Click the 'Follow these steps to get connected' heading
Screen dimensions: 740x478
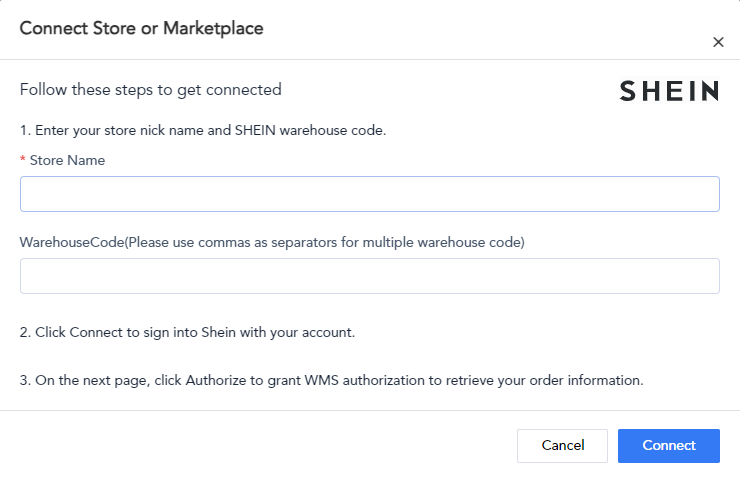151,90
